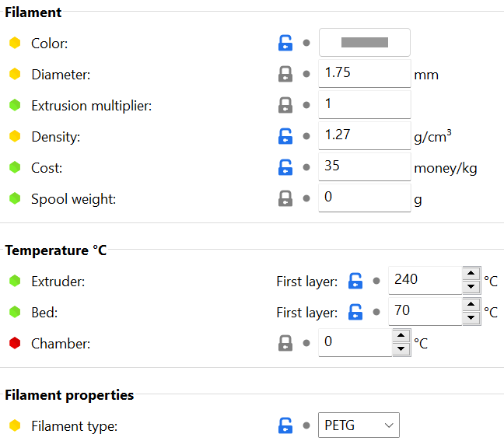The height and width of the screenshot is (441, 504).
Task: Decrease Bed first layer temperature with down arrow
Action: [x=471, y=318]
